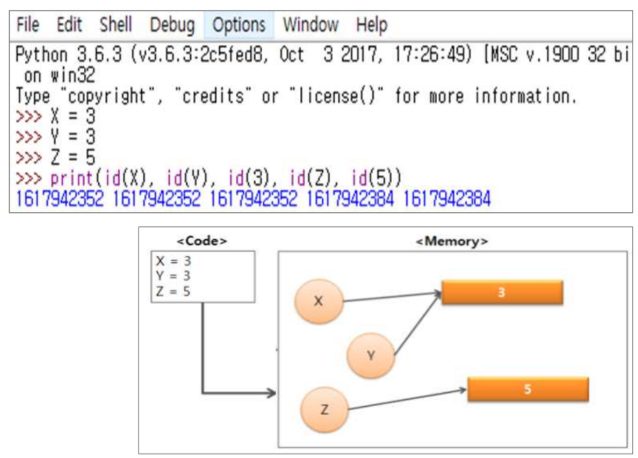Open the Options menu
Screen dimensions: 638x458
239,26
